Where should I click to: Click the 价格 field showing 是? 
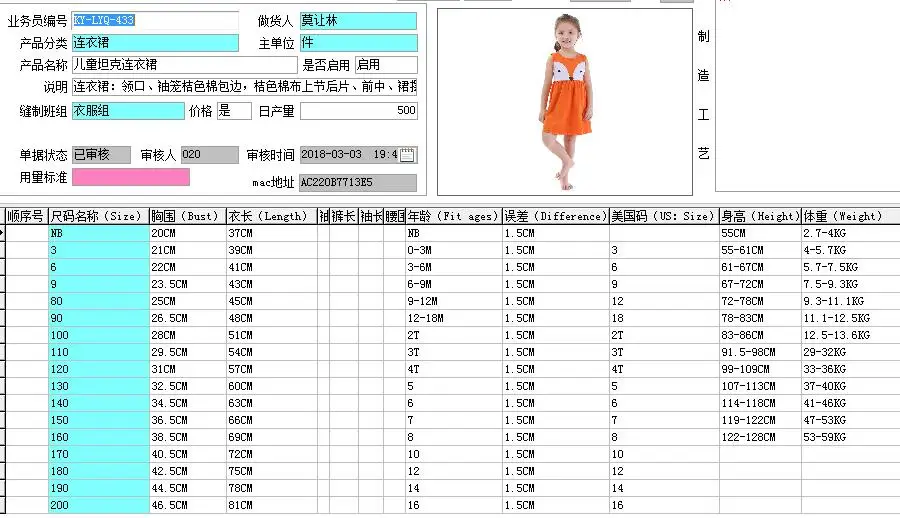click(x=234, y=111)
